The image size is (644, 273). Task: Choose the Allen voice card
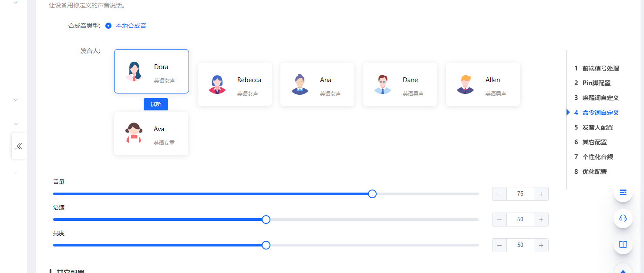[x=482, y=84]
